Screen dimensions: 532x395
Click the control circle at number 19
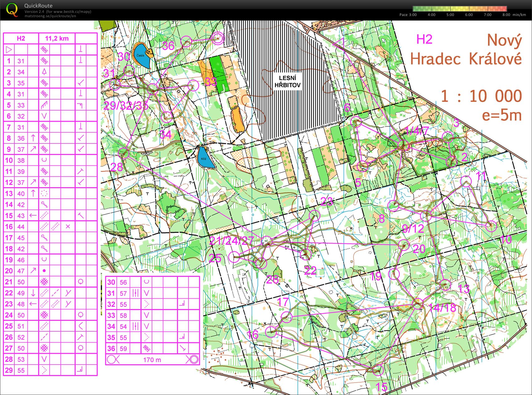(x=394, y=274)
